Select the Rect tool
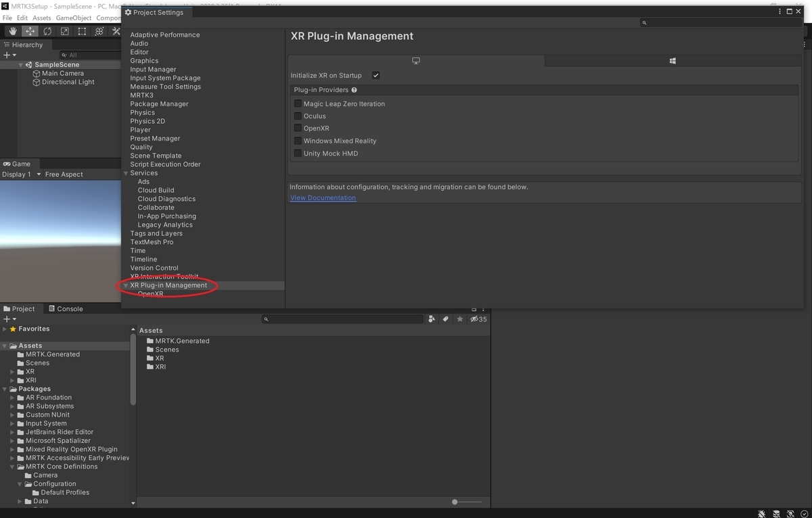This screenshot has width=812, height=518. click(x=82, y=31)
